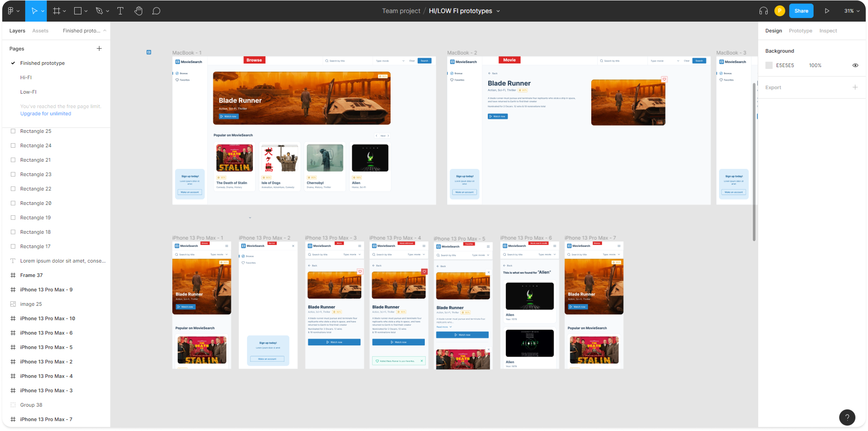Open the help menu question mark
This screenshot has width=868, height=431.
tap(848, 417)
